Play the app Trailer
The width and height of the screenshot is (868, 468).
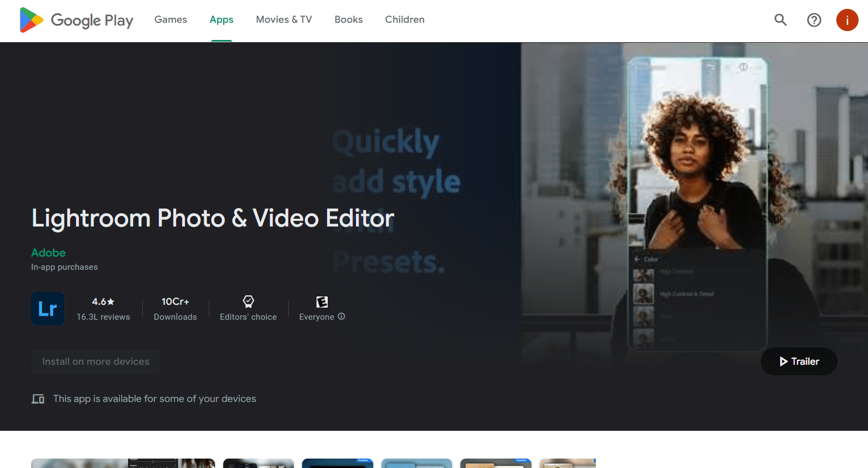coord(799,361)
